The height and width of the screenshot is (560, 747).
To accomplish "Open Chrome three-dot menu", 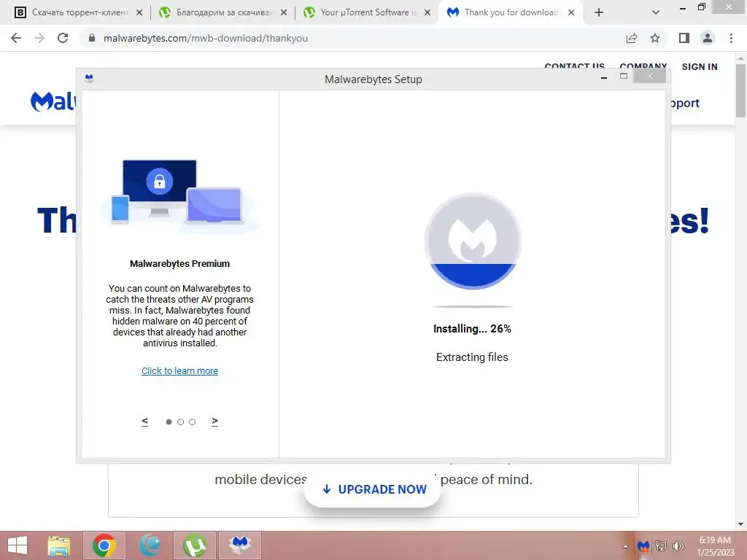I will [x=731, y=38].
